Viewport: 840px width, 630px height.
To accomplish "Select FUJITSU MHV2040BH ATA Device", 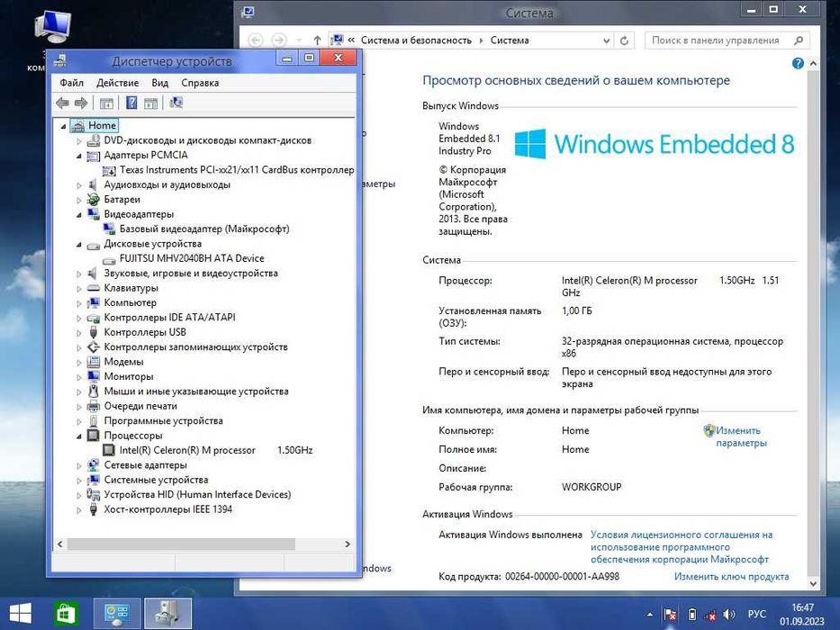I will tap(192, 258).
